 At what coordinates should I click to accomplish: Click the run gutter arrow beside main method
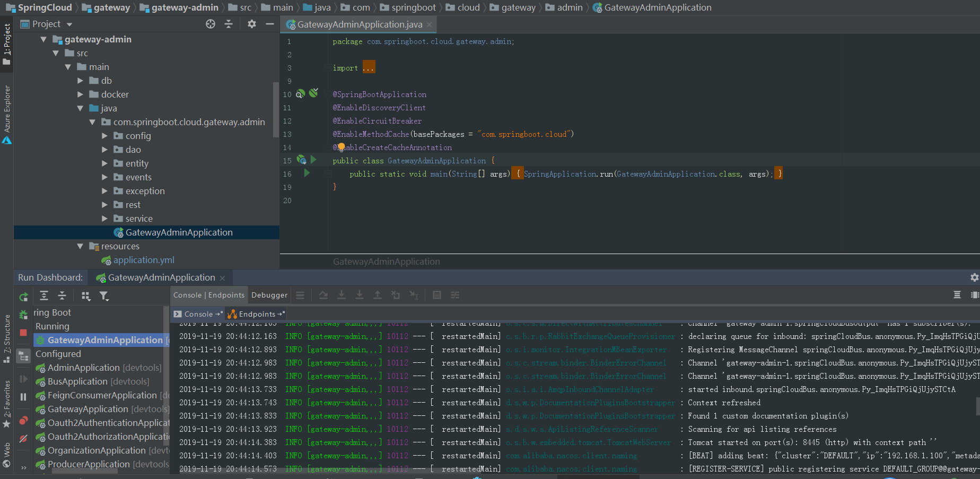pos(307,173)
